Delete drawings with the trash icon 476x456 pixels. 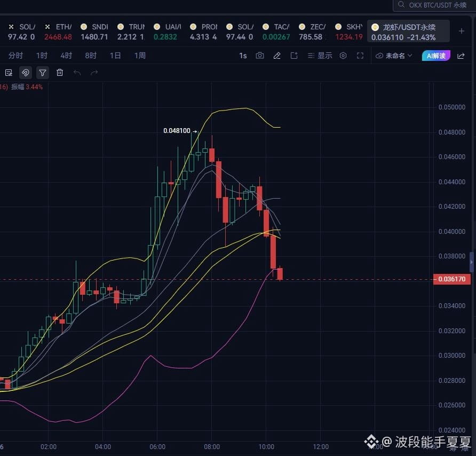(60, 73)
